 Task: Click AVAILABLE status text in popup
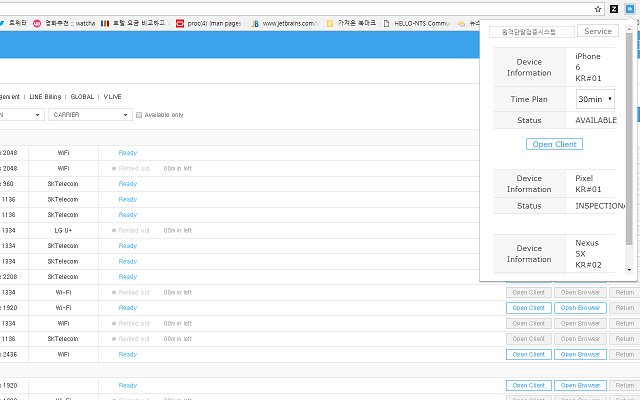pos(596,120)
